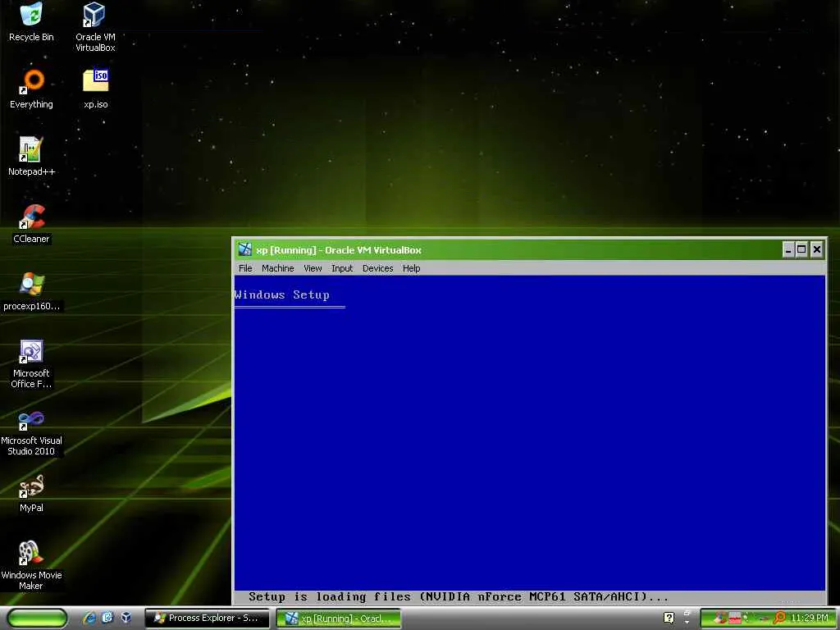Screen dimensions: 840x630
Task: Open the Recycle Bin desktop icon
Action: click(x=31, y=21)
